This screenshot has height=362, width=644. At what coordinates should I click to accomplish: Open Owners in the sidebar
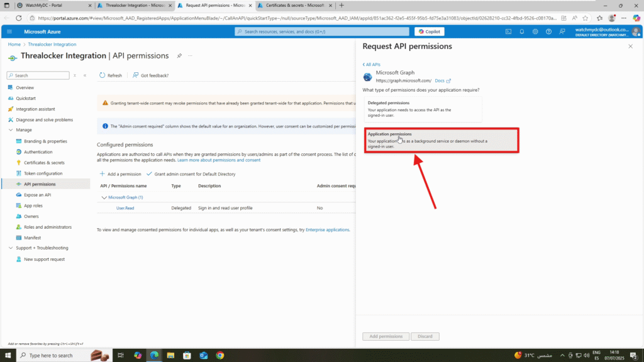click(31, 216)
